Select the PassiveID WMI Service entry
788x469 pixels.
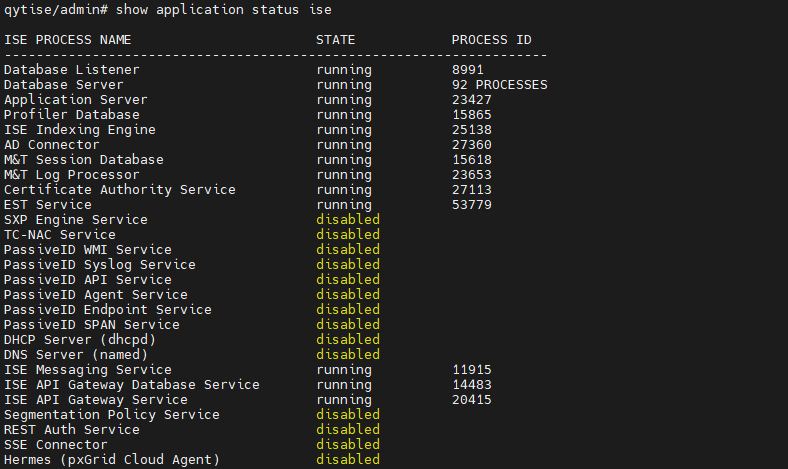(x=88, y=250)
